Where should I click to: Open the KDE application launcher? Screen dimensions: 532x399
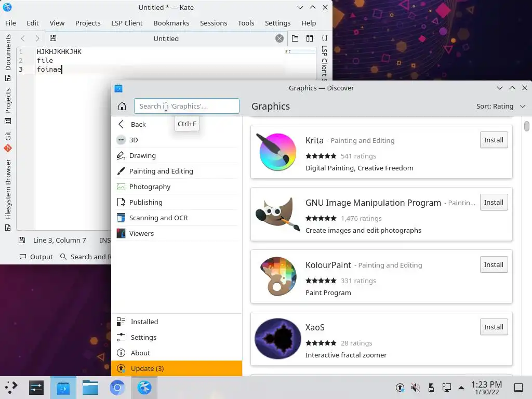[11, 388]
